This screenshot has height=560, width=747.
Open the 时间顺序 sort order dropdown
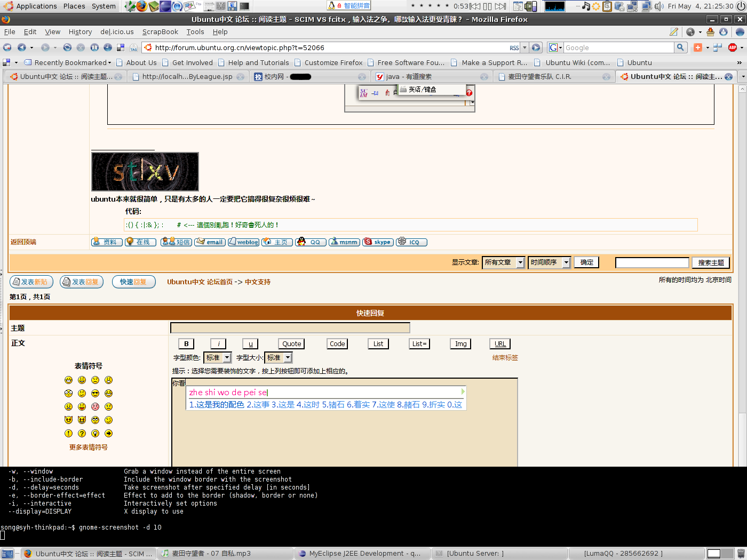coord(549,262)
